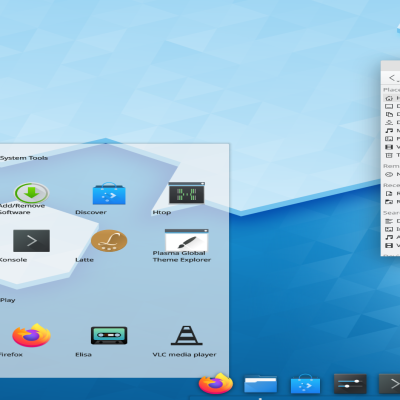Select Home in file manager Places
Viewport: 400px width, 400px height.
(x=391, y=98)
